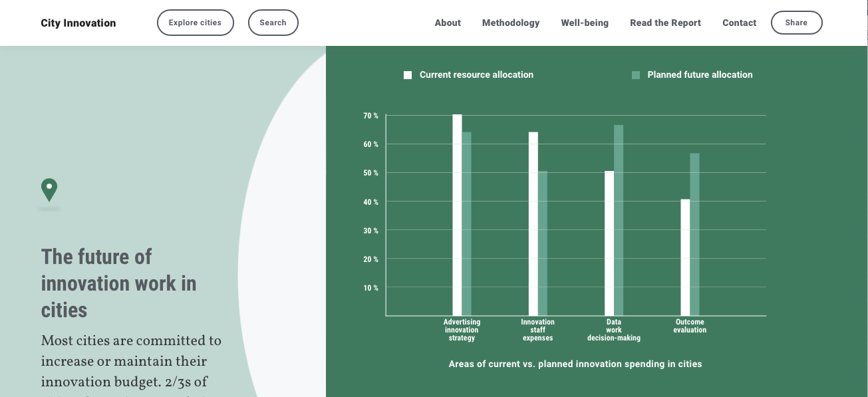Click the chart caption about innovation spending
Screen dimensions: 868x397
(x=575, y=364)
